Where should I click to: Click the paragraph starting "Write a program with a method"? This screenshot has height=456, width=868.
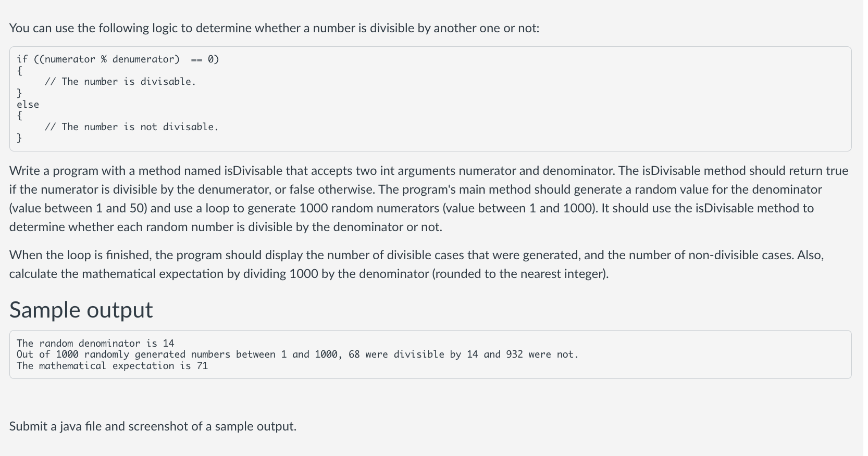429,199
